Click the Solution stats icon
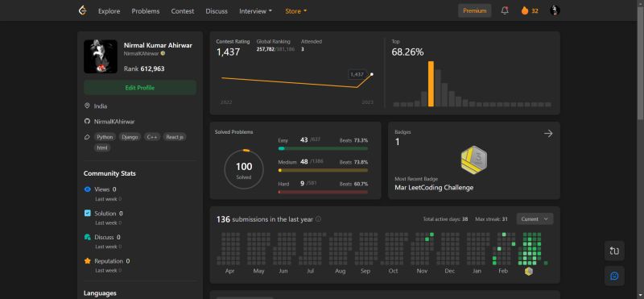The width and height of the screenshot is (644, 299). [87, 213]
